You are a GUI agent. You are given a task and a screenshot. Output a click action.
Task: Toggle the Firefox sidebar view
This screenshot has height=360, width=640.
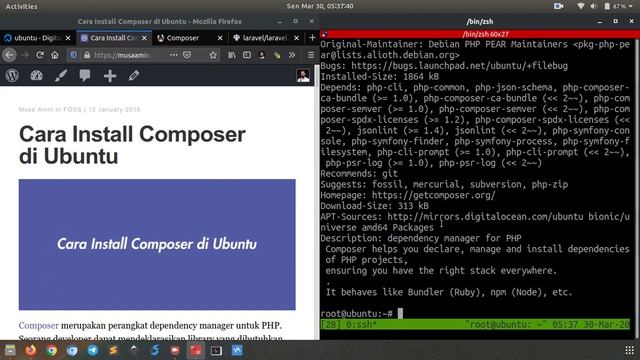247,55
